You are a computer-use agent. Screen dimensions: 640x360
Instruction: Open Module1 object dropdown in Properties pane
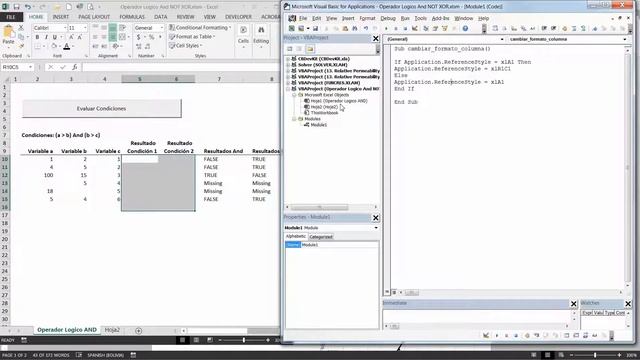coord(376,228)
